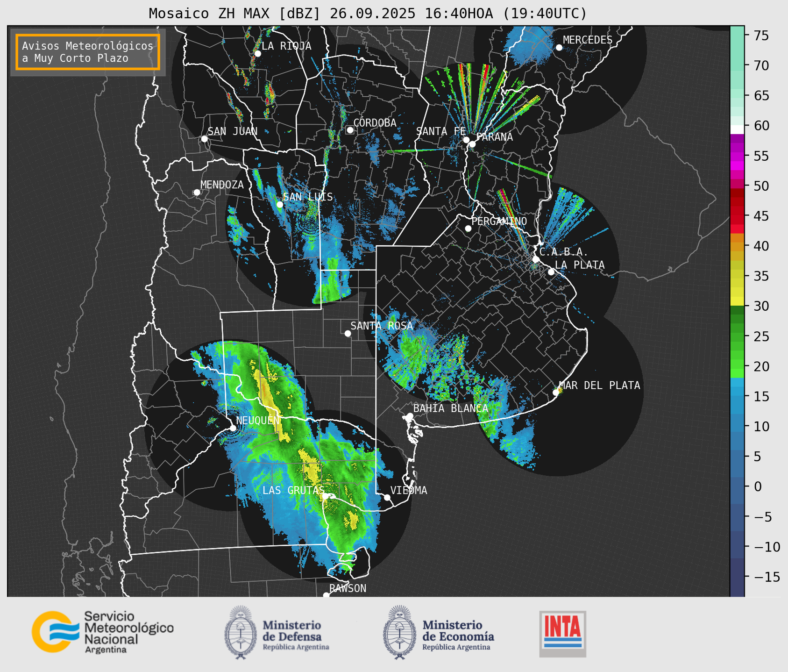Click the PERGAMINO label text
The height and width of the screenshot is (672, 788).
pos(499,221)
